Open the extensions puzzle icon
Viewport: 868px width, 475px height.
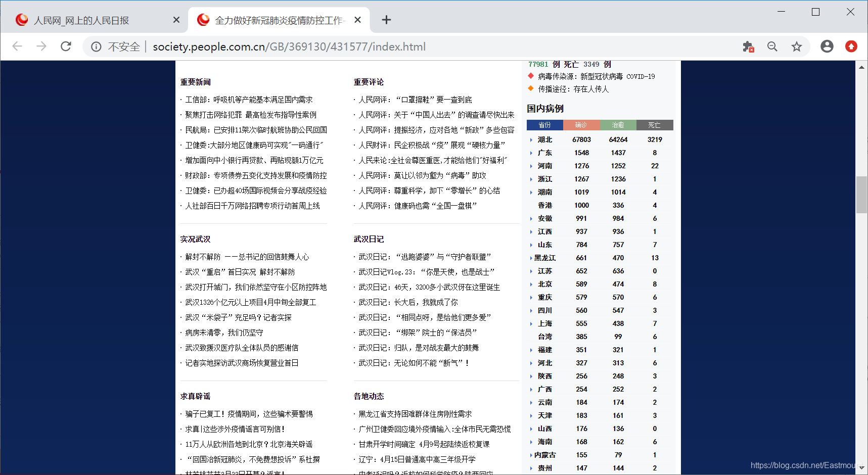click(x=748, y=46)
